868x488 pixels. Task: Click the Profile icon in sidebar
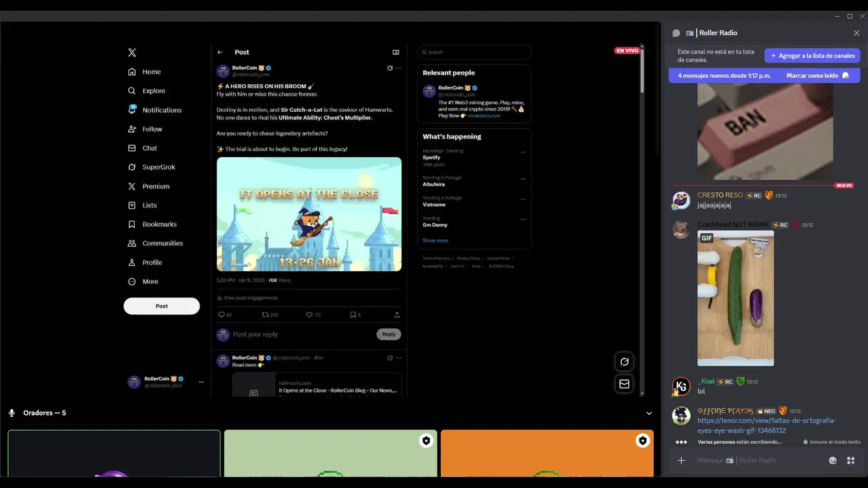(132, 262)
